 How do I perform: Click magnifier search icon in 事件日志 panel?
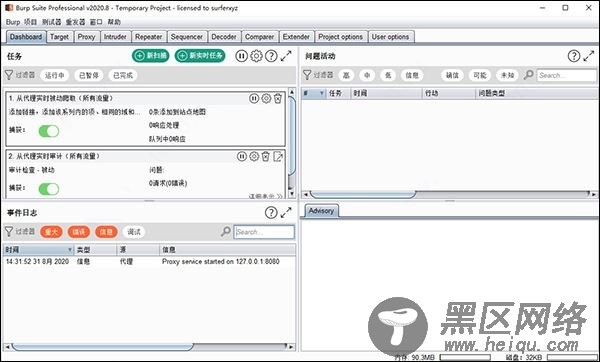click(x=226, y=231)
